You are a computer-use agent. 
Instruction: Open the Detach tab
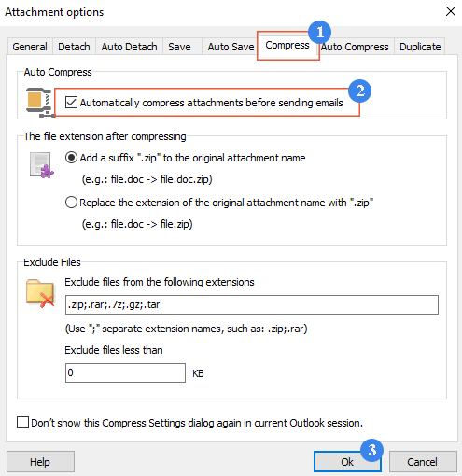pos(74,47)
